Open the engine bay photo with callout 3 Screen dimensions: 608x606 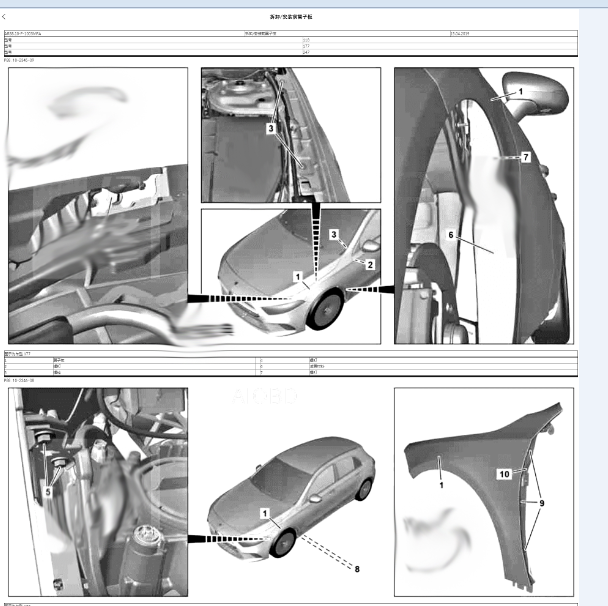pyautogui.click(x=291, y=135)
